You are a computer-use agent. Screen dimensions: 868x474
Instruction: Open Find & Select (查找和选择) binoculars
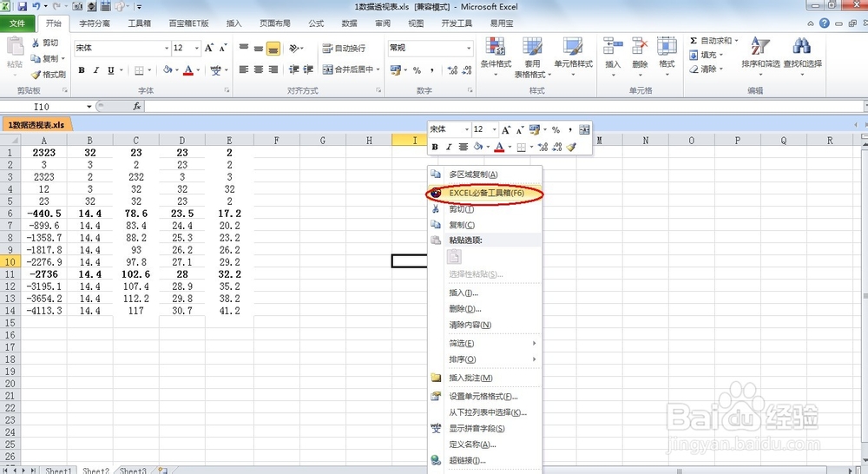pos(802,56)
